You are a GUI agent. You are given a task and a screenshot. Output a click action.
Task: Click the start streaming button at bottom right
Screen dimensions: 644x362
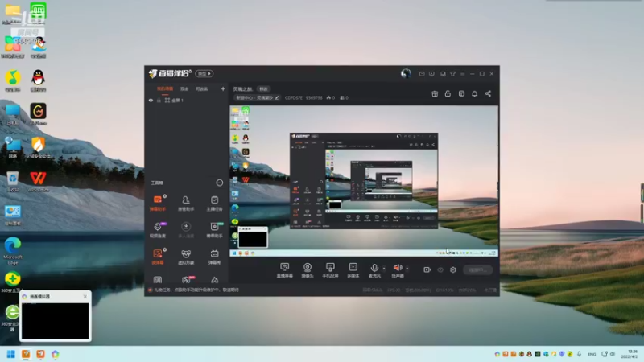pos(478,269)
